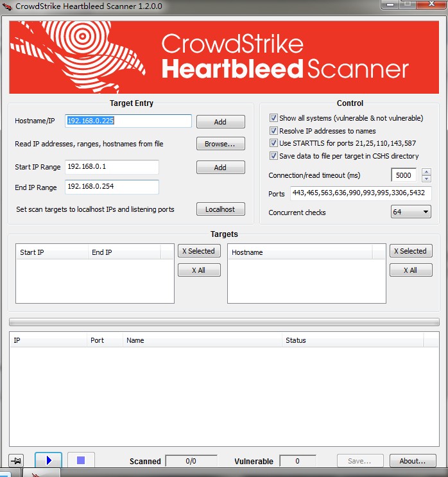Stop the scan with the square button
The height and width of the screenshot is (477, 448).
coord(81,460)
